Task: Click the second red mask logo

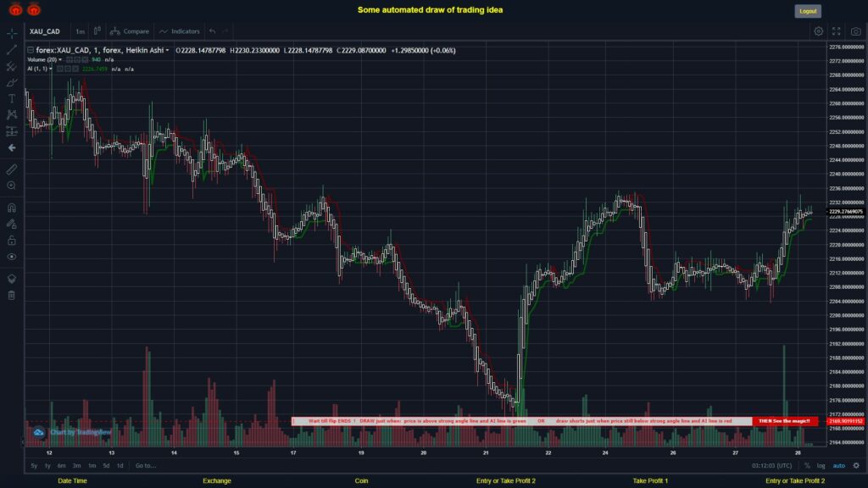Action: click(x=34, y=9)
